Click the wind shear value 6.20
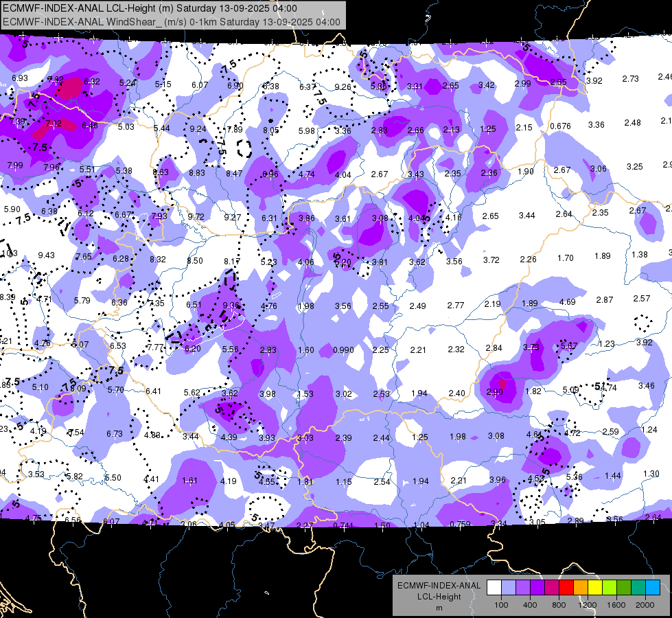672x618 pixels. (193, 349)
